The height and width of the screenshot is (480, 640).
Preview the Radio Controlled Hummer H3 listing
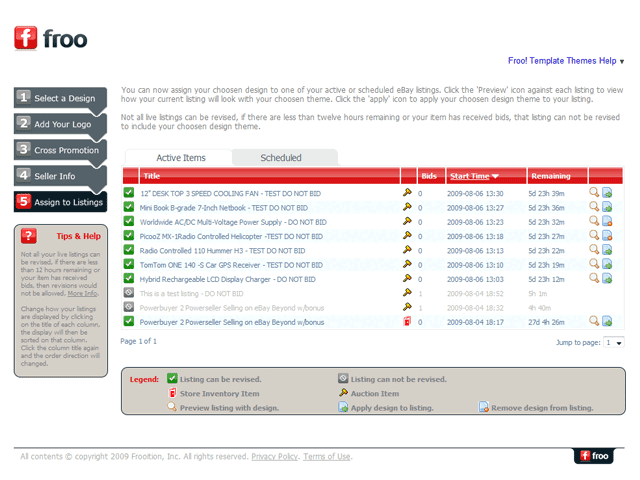point(594,249)
